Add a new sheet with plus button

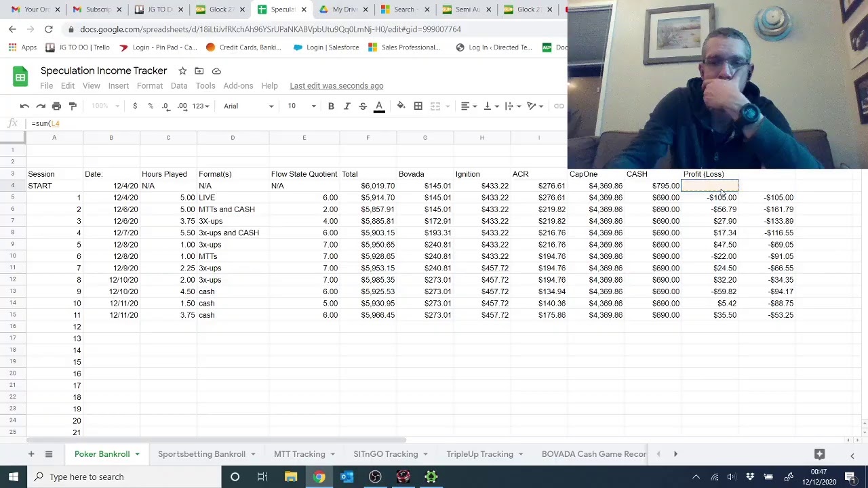coord(31,454)
